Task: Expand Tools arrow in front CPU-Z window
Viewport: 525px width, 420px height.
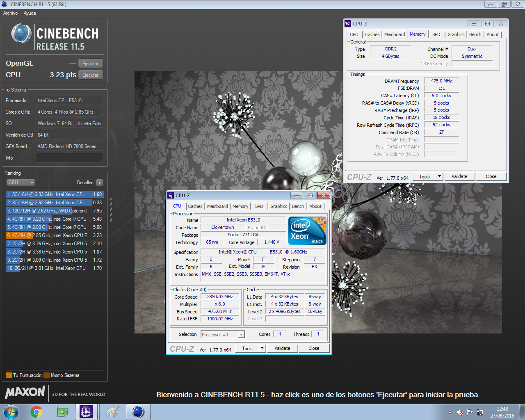Action: (x=262, y=348)
